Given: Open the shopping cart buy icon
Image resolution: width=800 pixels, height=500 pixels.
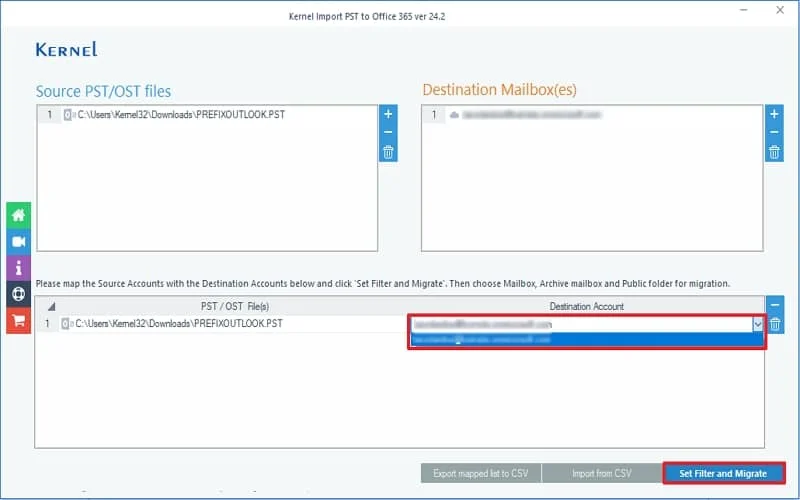Looking at the screenshot, I should pyautogui.click(x=18, y=320).
